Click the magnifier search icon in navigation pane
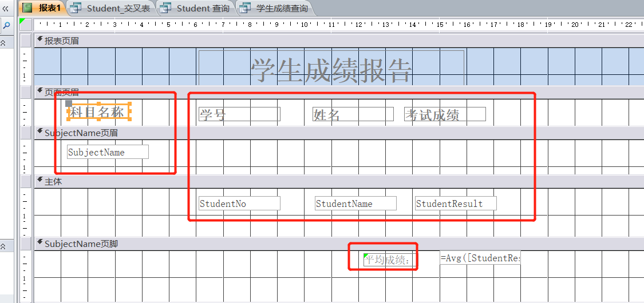Viewport: 644px width, 303px height. point(7,26)
